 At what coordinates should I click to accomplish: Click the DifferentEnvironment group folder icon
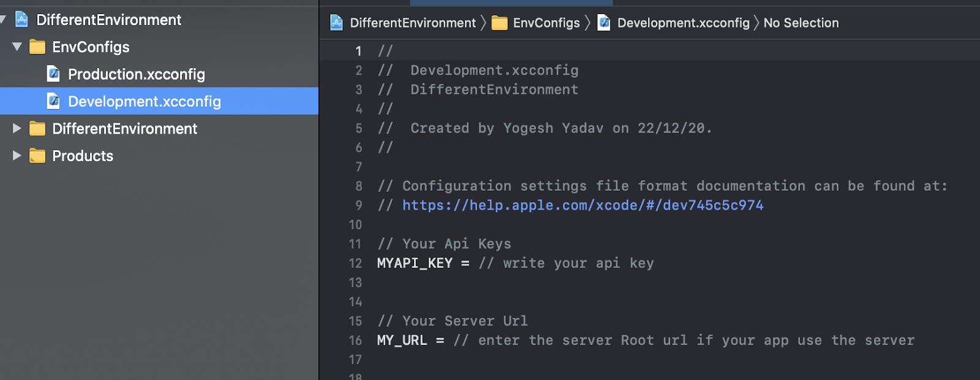click(37, 129)
